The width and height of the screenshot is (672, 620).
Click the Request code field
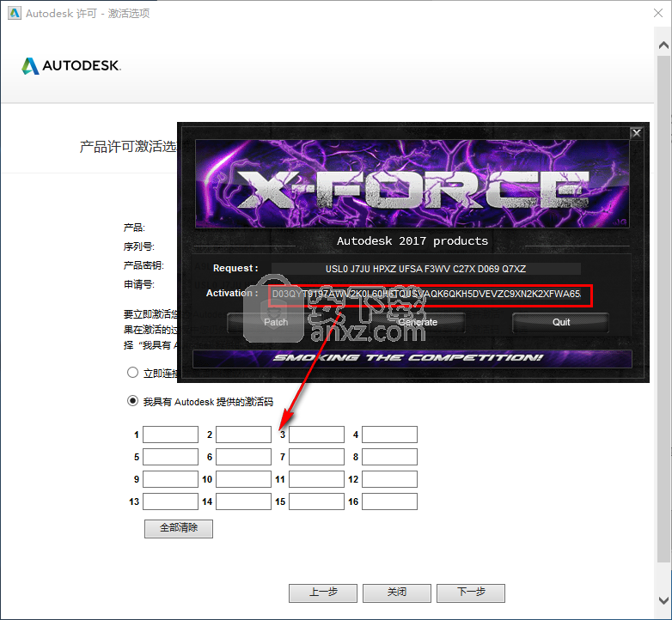point(425,269)
